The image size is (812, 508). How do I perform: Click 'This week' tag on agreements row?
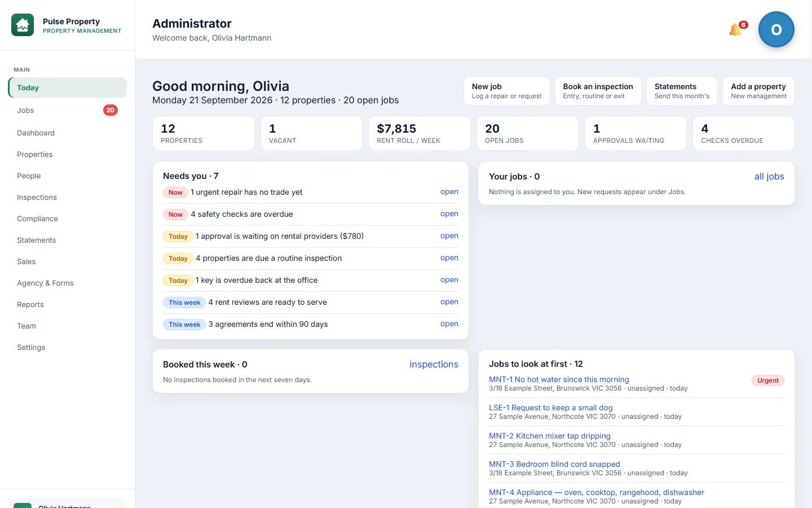pos(184,325)
